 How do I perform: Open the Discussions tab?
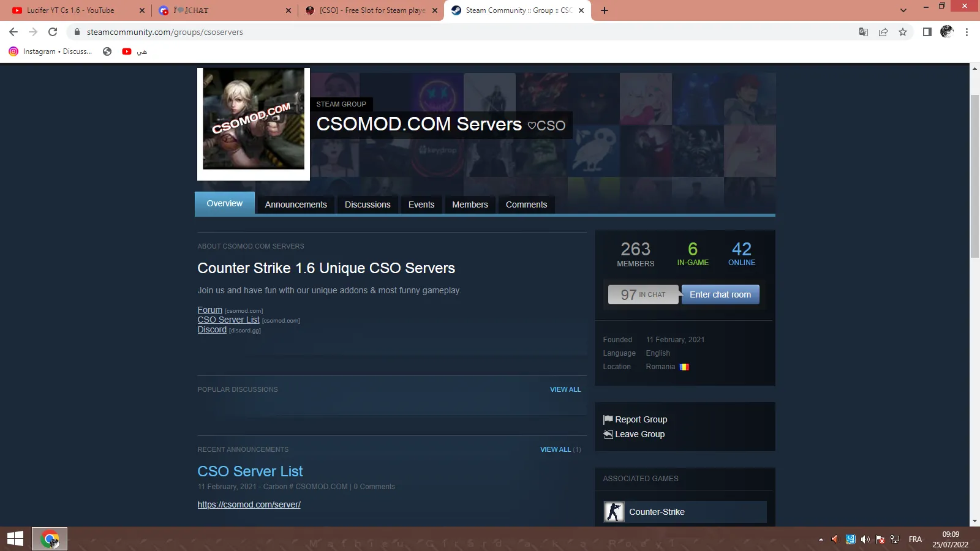[367, 204]
